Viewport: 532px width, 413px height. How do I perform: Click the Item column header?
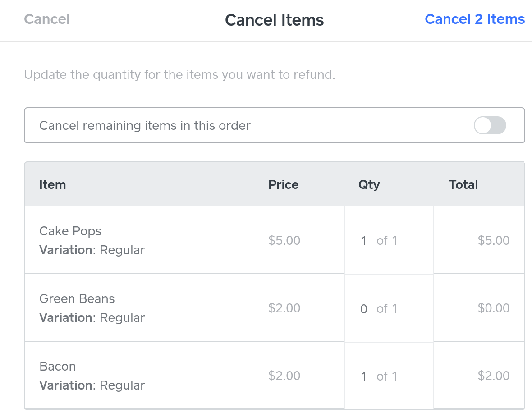click(53, 185)
